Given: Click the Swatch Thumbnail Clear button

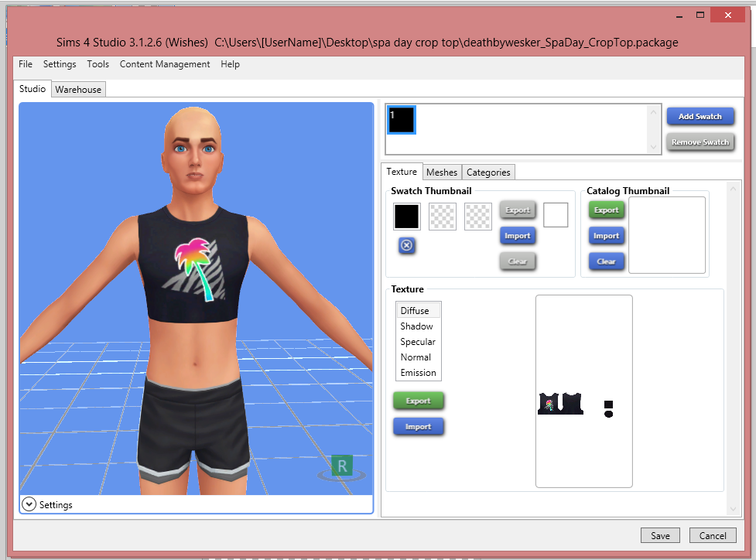Looking at the screenshot, I should coord(518,261).
